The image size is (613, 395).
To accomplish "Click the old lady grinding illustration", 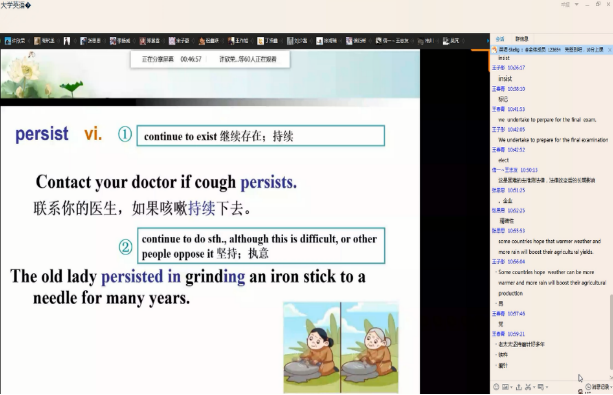I will 341,347.
